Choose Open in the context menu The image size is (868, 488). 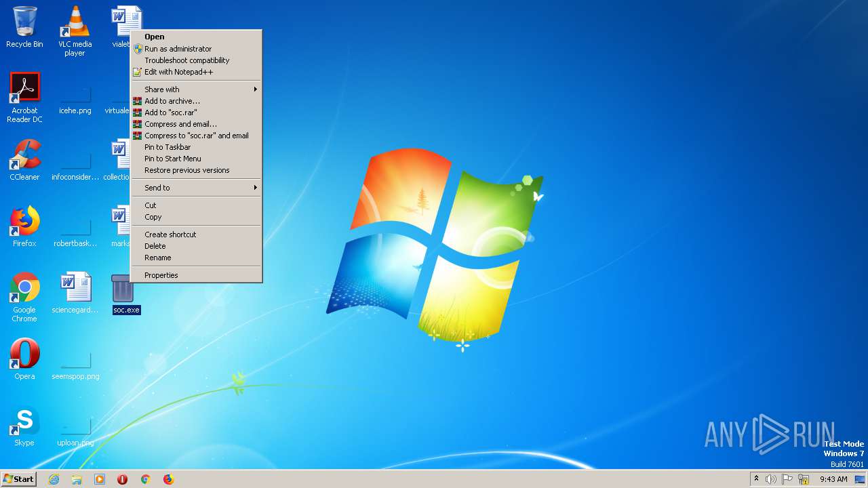point(196,37)
